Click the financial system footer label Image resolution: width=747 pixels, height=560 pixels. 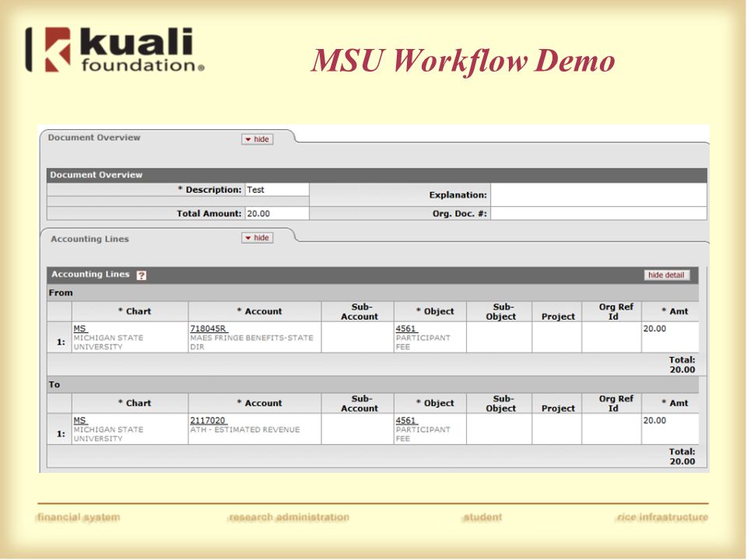(x=79, y=517)
